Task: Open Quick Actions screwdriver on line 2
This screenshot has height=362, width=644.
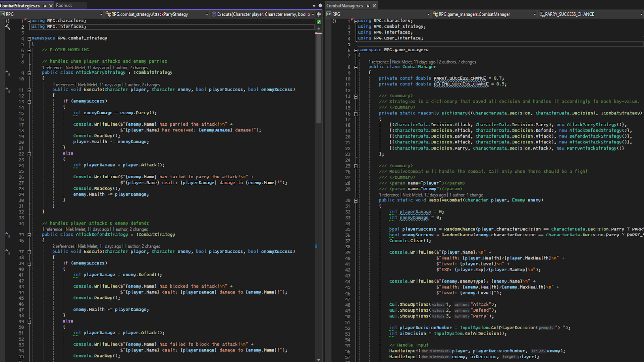Action: 8,27
